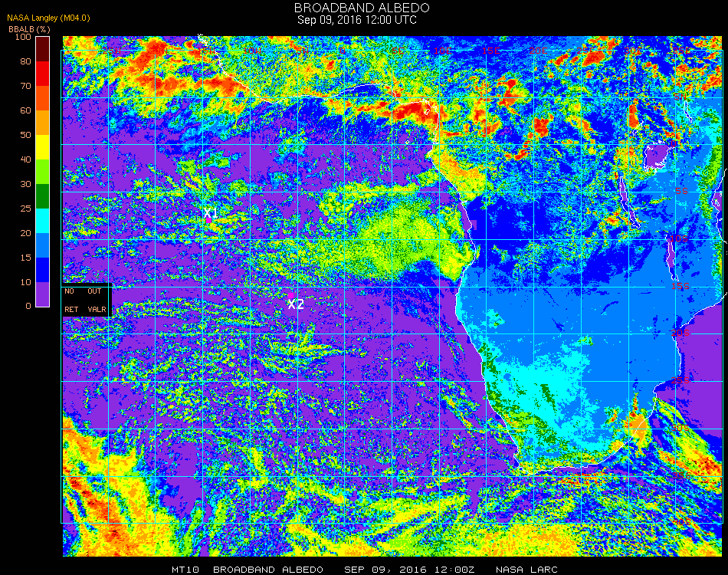Click the orange 50-60 colorbar segment
728x575 pixels.
(x=42, y=123)
